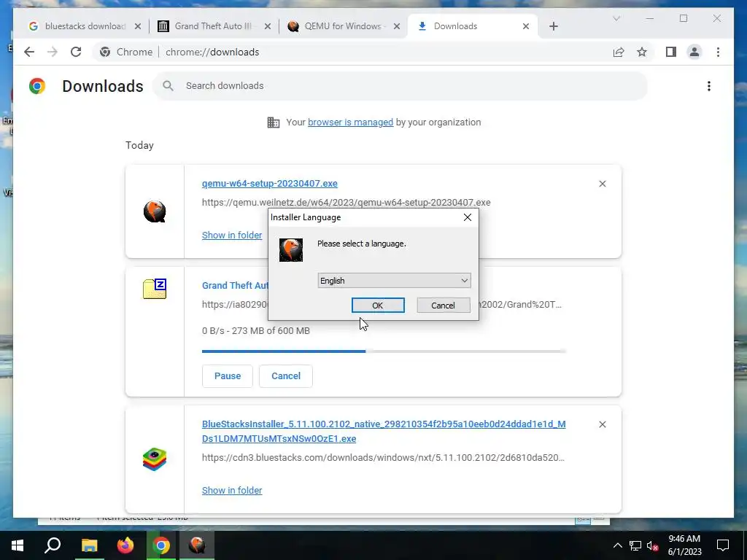Screen dimensions: 747x560
Task: Click Chrome icon in the taskbar
Action: [161, 545]
